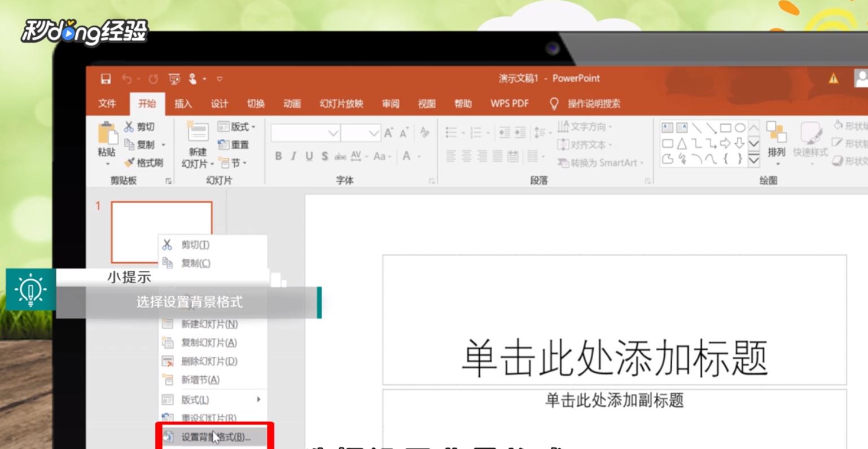The image size is (868, 449).
Task: Toggle bold formatting with the B button
Action: point(279,156)
